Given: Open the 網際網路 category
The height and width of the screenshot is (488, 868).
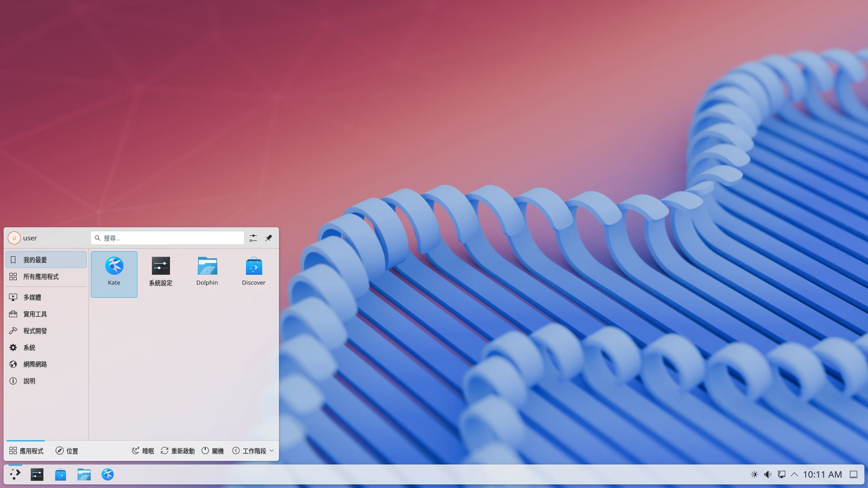Looking at the screenshot, I should [46, 364].
